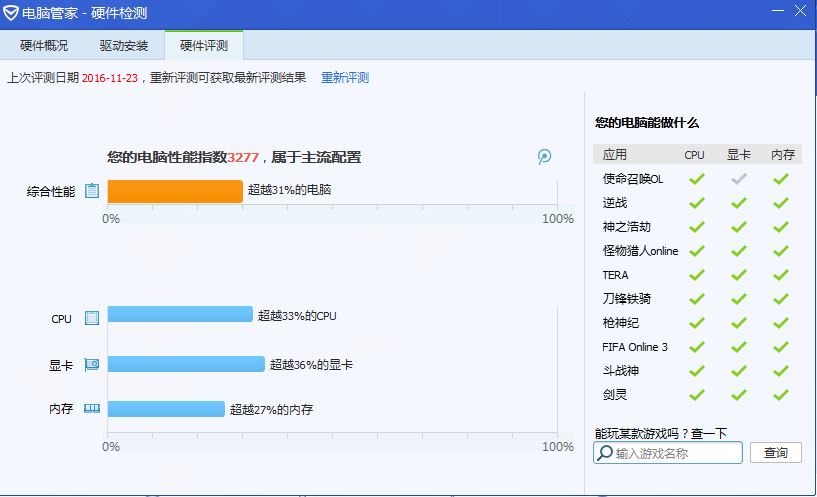Select the 怪物猎人online game name

[x=640, y=251]
